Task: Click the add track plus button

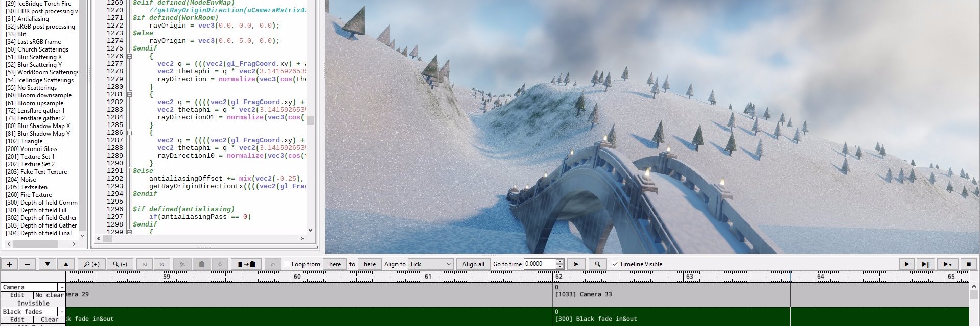Action: (9, 264)
